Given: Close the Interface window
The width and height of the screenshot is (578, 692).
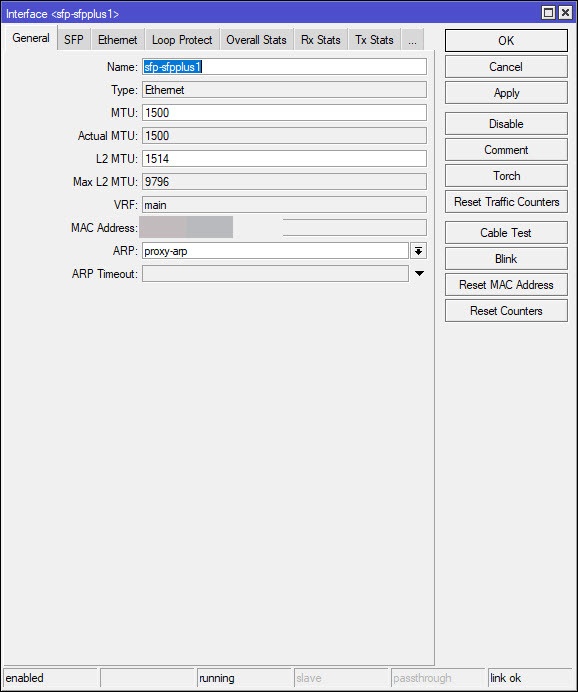Looking at the screenshot, I should pyautogui.click(x=565, y=13).
